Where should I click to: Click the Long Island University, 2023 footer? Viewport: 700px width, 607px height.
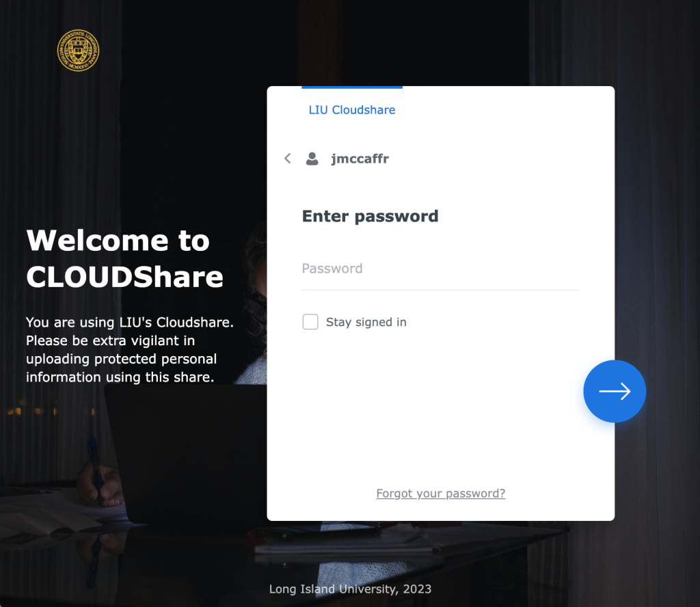350,589
